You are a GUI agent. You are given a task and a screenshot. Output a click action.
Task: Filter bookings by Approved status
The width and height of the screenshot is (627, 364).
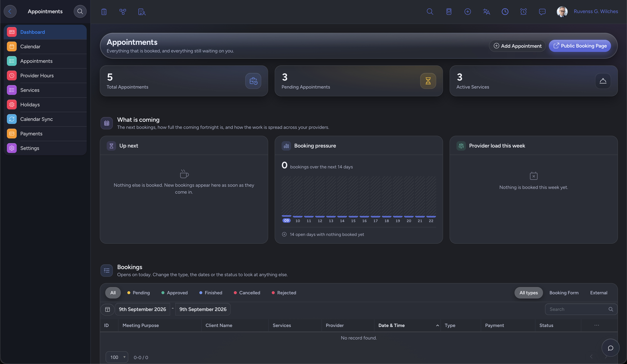click(175, 293)
